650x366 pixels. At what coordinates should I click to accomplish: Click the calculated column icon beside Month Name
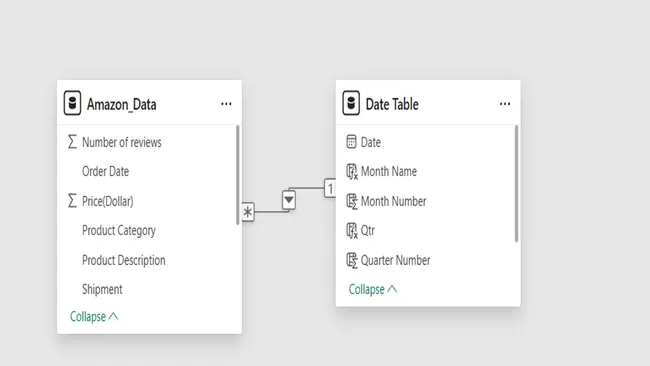point(352,171)
